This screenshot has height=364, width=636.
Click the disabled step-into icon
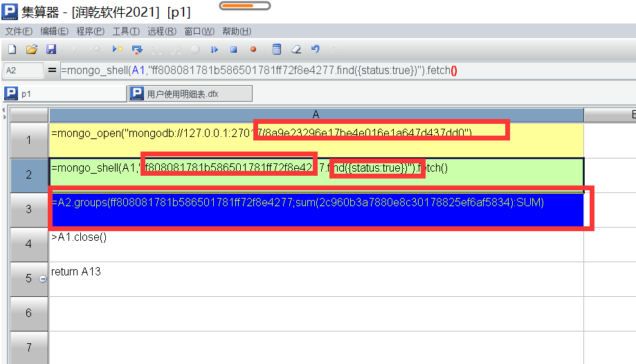(x=156, y=50)
